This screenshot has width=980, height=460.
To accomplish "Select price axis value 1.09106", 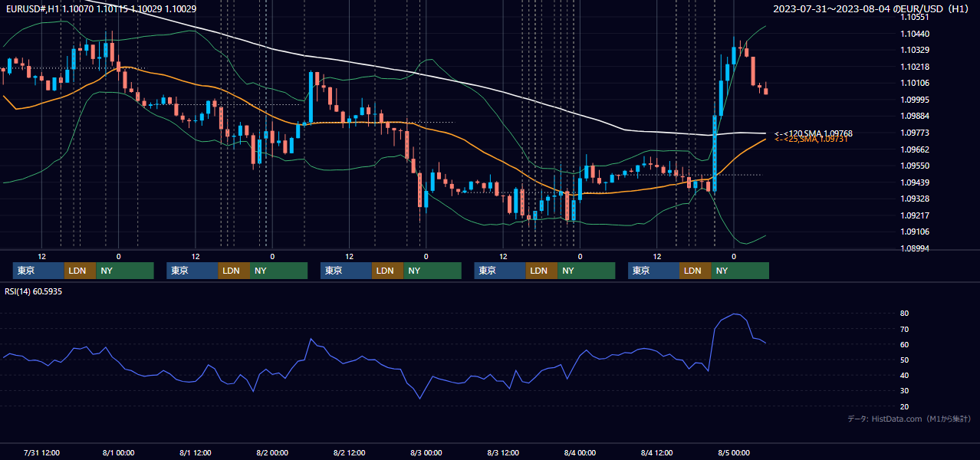I will tap(915, 232).
